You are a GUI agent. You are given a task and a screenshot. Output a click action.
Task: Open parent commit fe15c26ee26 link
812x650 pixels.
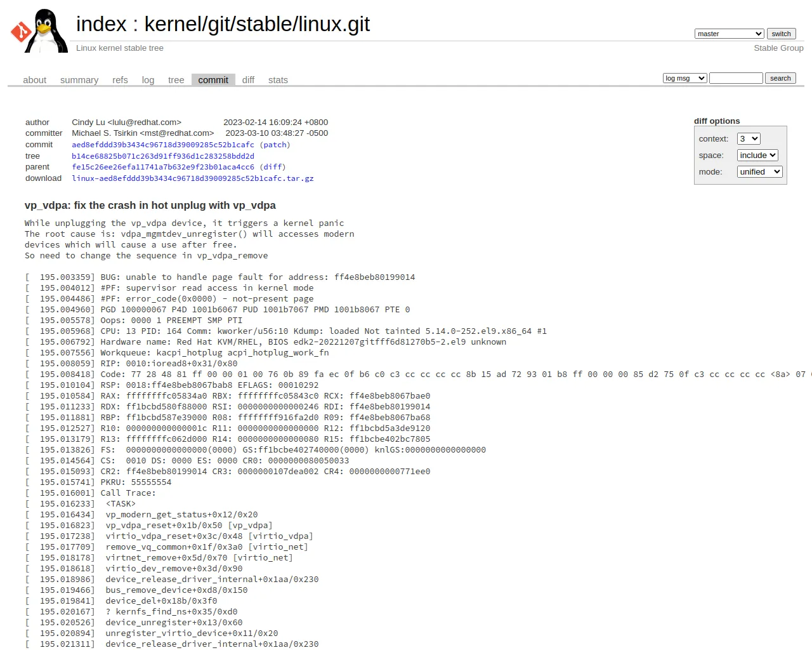click(163, 167)
